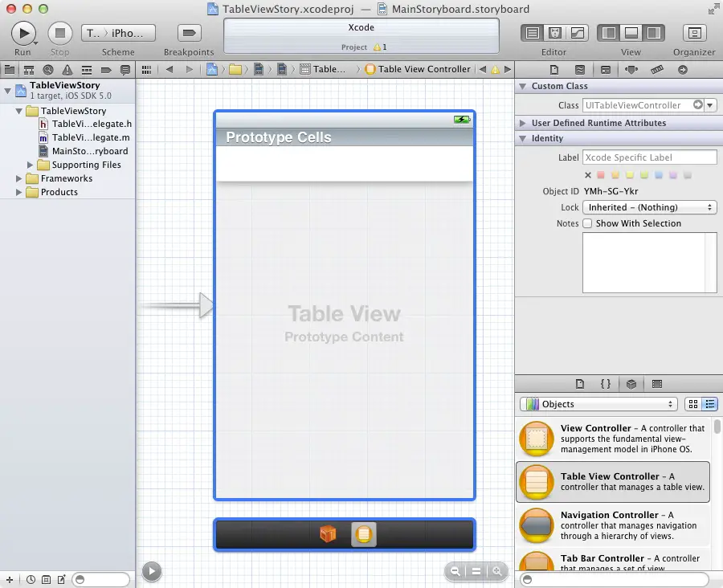Expand User Defined Runtime Attributes section

coord(523,123)
